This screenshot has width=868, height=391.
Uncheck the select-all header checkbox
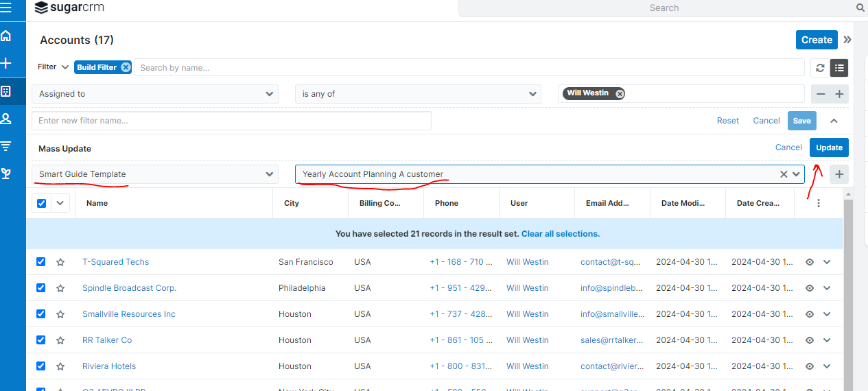pos(41,203)
